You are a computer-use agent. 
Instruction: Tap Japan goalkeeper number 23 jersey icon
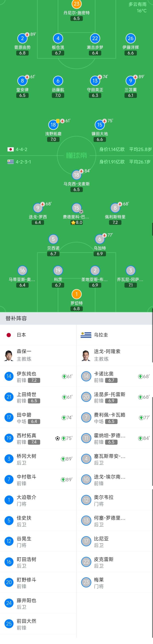(x=76, y=4)
